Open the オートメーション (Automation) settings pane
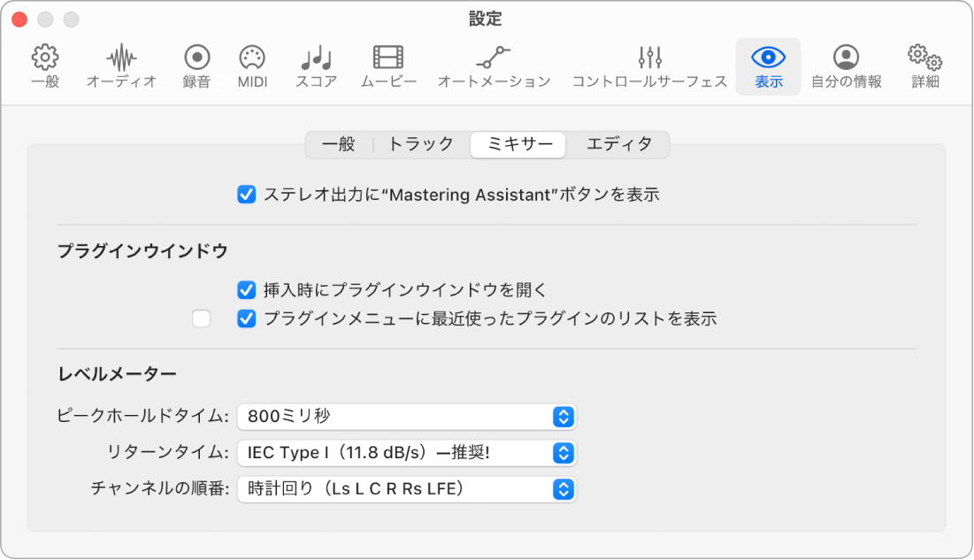 pyautogui.click(x=494, y=66)
